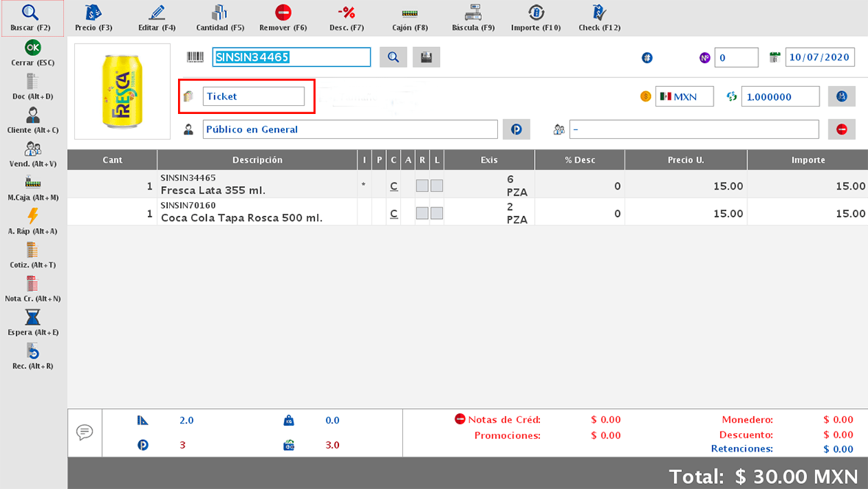
Task: Click the barcode input field SINSIN34465
Action: pos(291,57)
